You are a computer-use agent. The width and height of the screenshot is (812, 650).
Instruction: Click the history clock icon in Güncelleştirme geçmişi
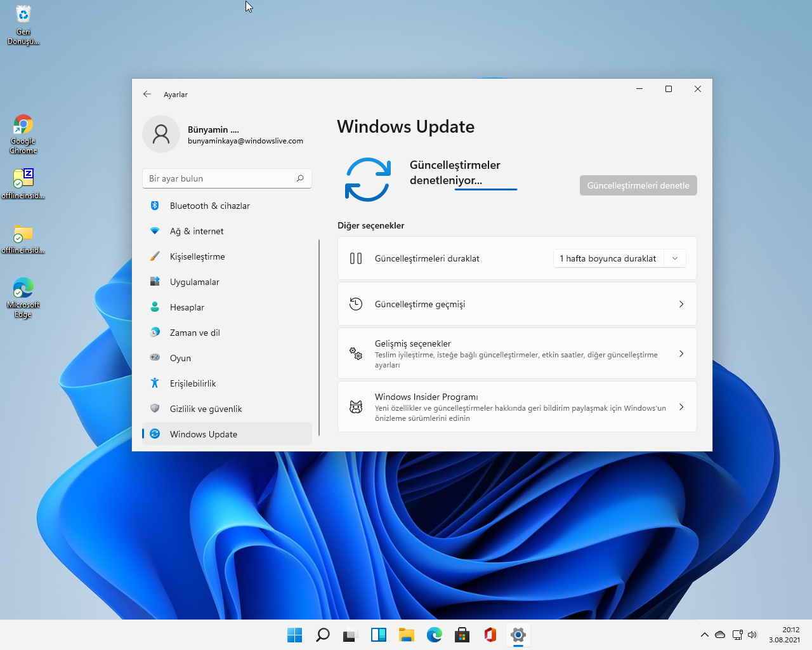click(356, 304)
